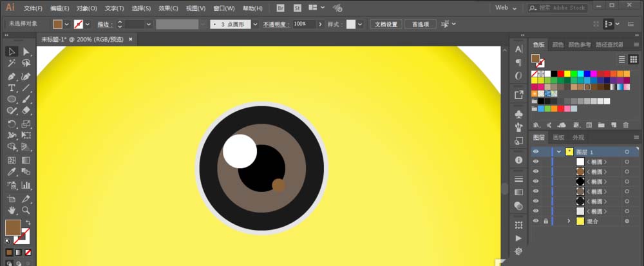Open the Paragraph panel dock icon

518,62
